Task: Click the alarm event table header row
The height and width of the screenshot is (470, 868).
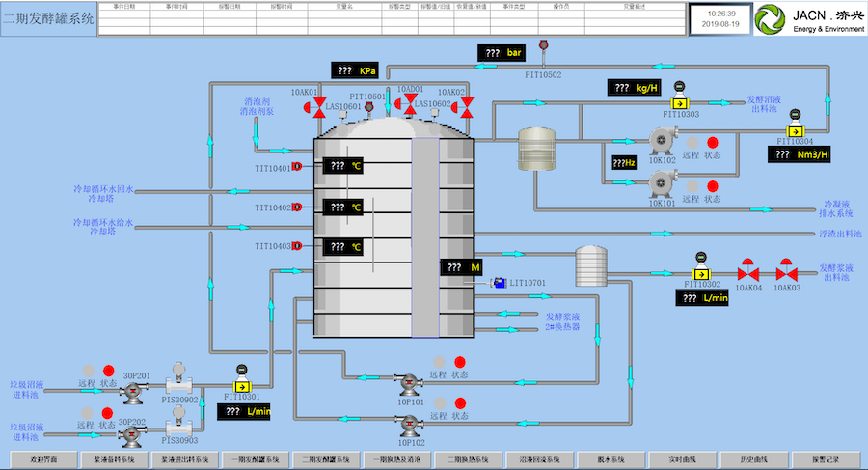Action: [x=392, y=7]
